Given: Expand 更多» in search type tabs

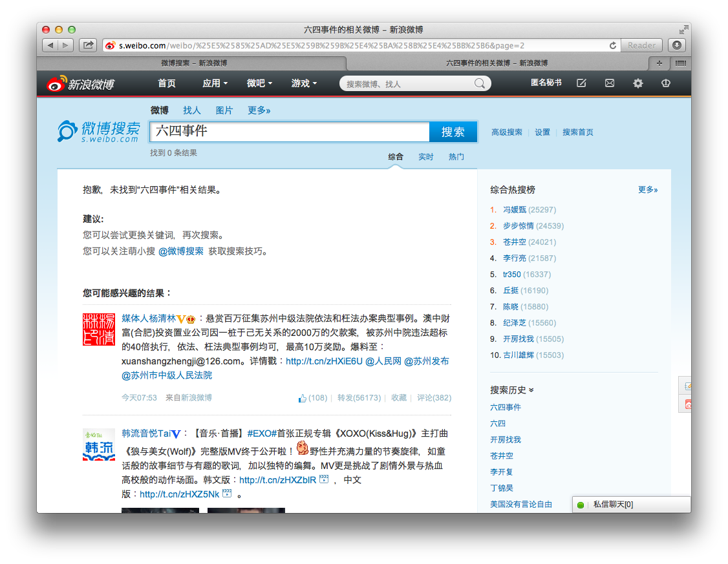Looking at the screenshot, I should tap(259, 110).
